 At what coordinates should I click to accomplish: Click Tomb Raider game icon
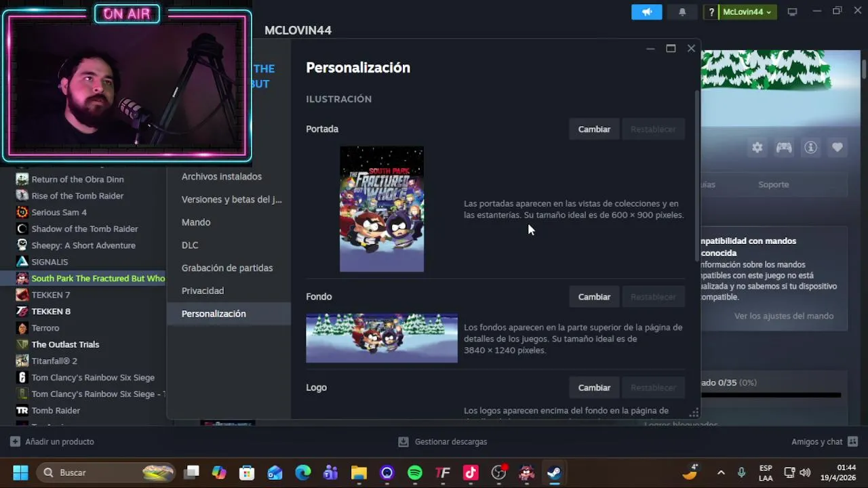click(22, 410)
